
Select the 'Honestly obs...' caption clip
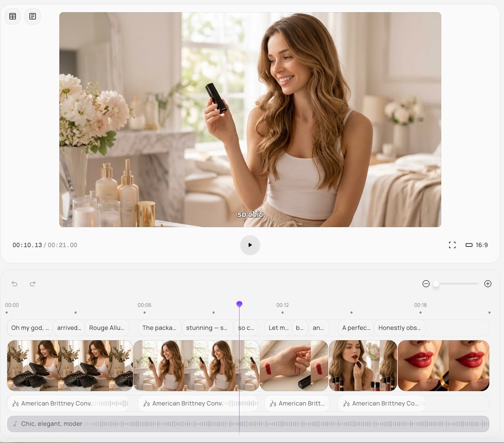tap(399, 328)
